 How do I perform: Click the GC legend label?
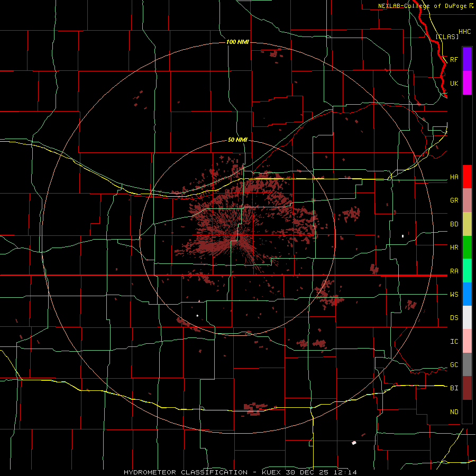pyautogui.click(x=454, y=365)
